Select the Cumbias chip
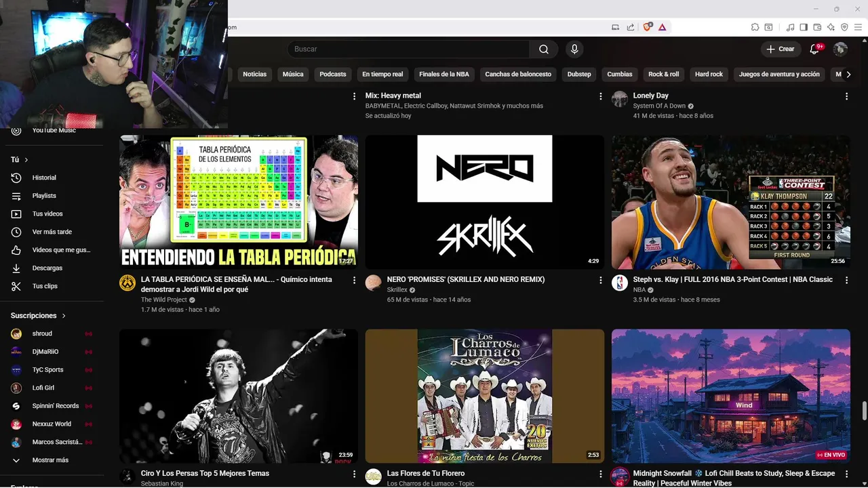Screen dimensions: 868x488 coord(620,75)
